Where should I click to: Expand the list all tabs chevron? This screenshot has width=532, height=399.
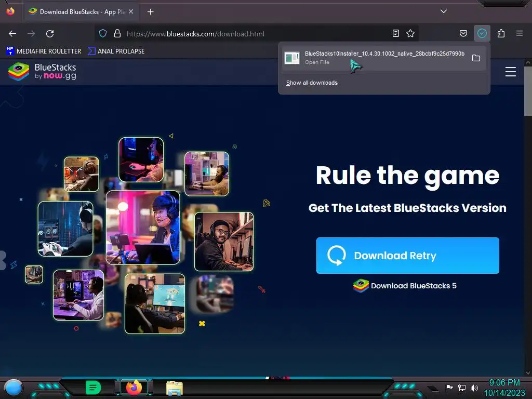[443, 11]
